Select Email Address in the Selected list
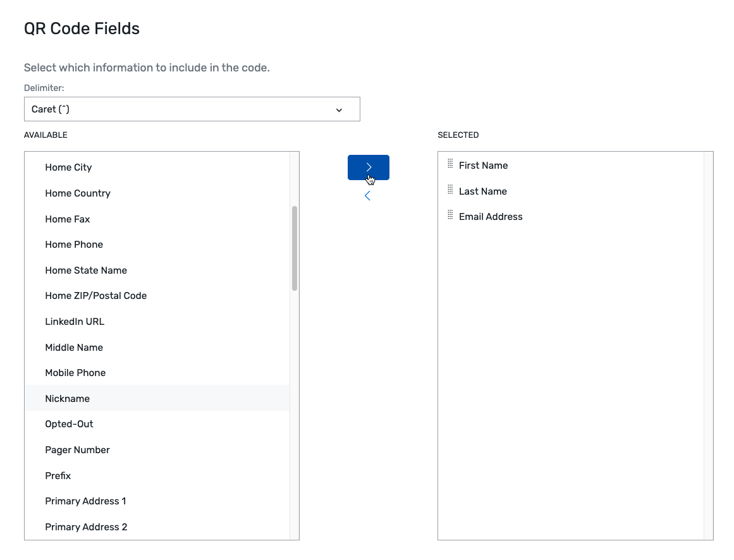734x560 pixels. (491, 217)
